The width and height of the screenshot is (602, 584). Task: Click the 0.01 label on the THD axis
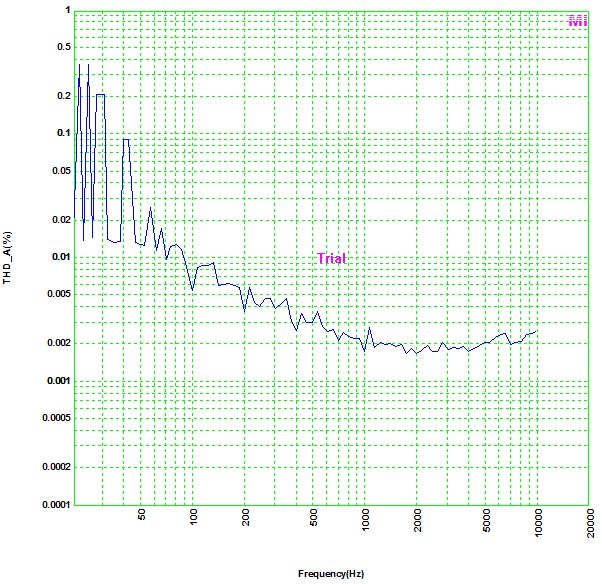(x=62, y=257)
